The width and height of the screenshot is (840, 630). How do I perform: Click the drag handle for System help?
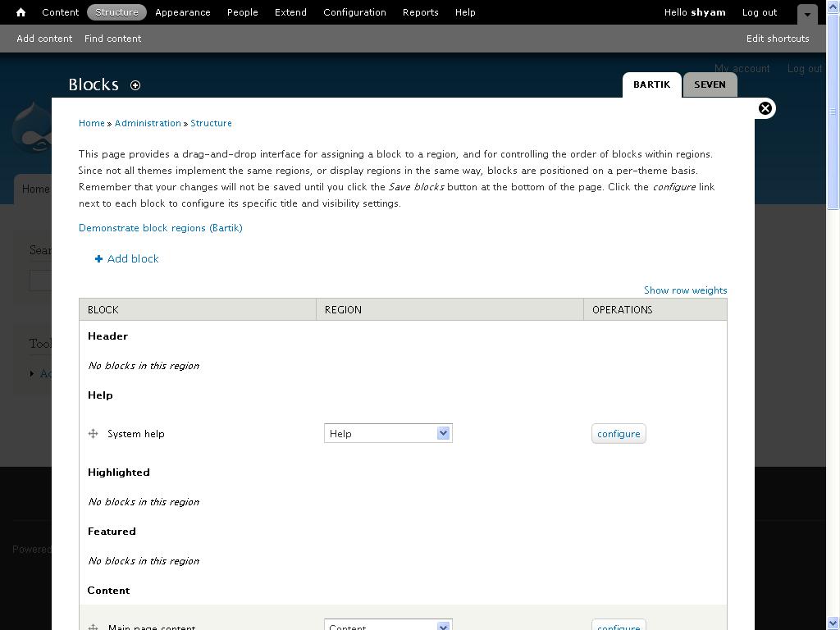(94, 433)
